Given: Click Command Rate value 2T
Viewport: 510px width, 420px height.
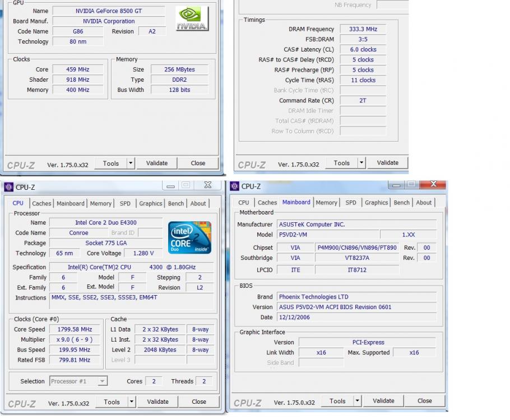Looking at the screenshot, I should pyautogui.click(x=363, y=100).
